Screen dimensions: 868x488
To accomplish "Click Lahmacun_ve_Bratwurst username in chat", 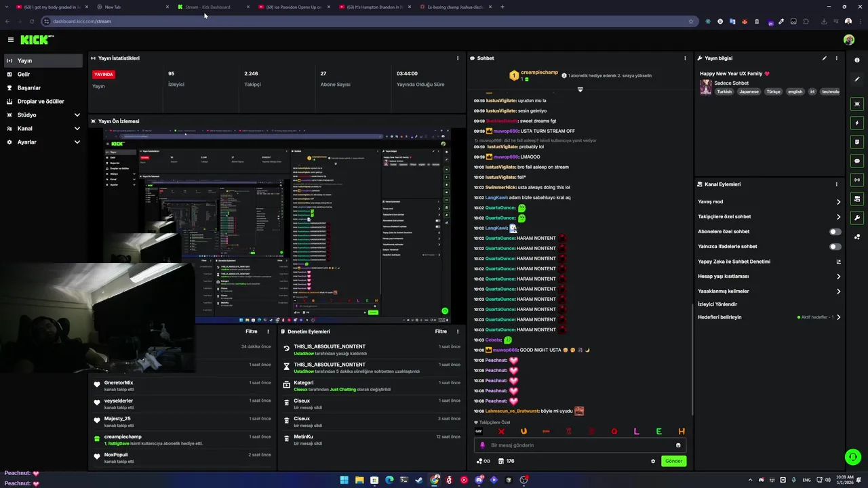I will point(511,411).
